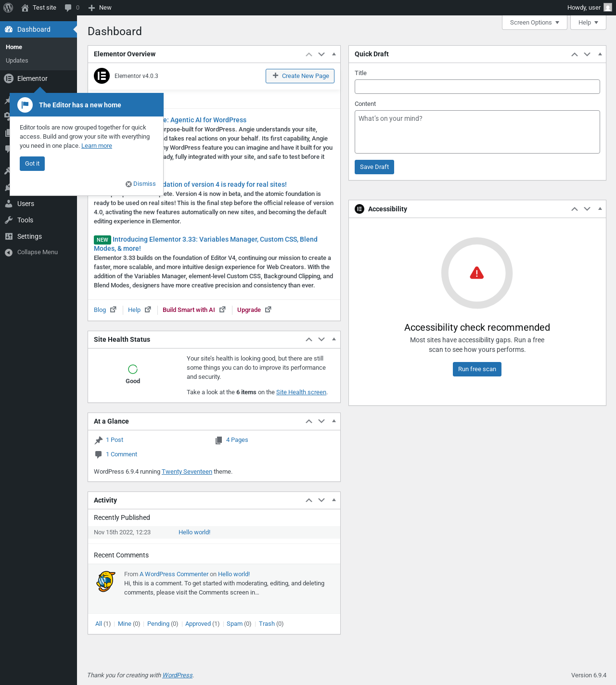Screen dimensions: 616x685
Task: Click the WordPress logo in admin bar
Action: pos(8,8)
